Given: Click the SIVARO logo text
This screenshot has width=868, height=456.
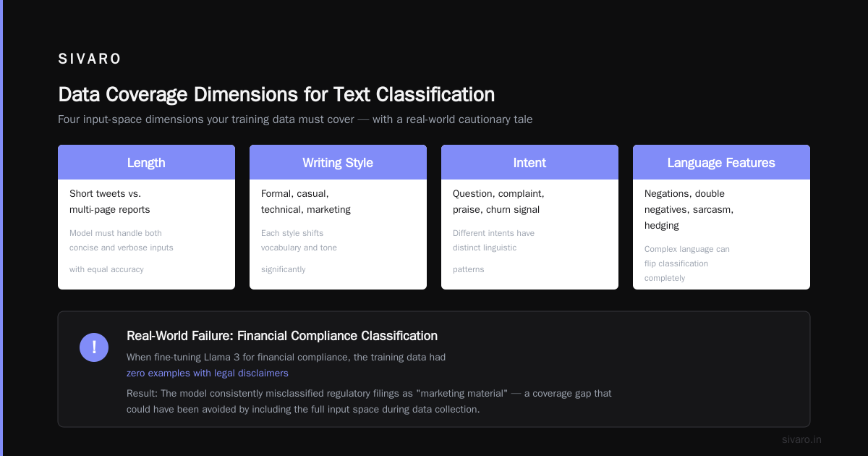Looking at the screenshot, I should point(90,59).
